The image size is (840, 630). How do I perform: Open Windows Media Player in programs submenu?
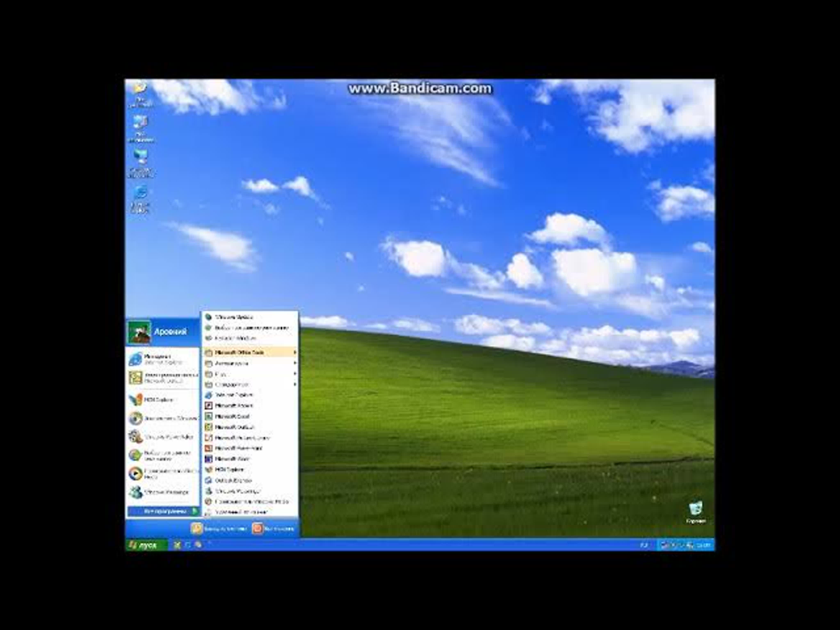click(250, 502)
